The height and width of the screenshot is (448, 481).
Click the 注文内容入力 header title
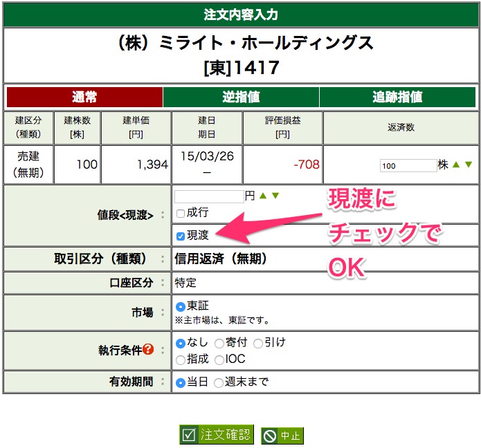pos(241,15)
